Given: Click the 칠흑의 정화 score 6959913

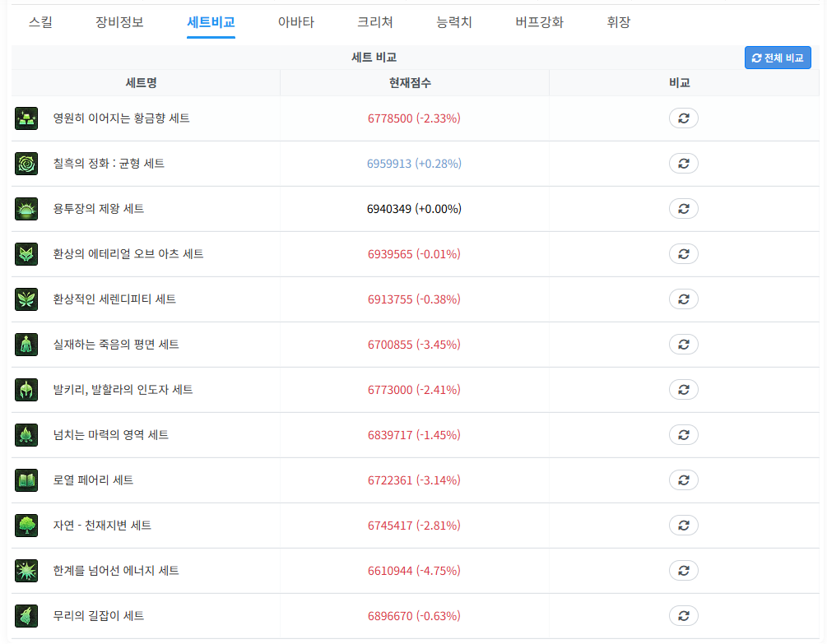Looking at the screenshot, I should pyautogui.click(x=414, y=164).
